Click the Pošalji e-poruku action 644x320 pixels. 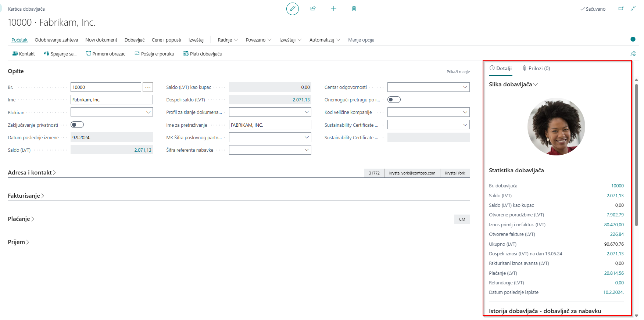click(x=154, y=54)
